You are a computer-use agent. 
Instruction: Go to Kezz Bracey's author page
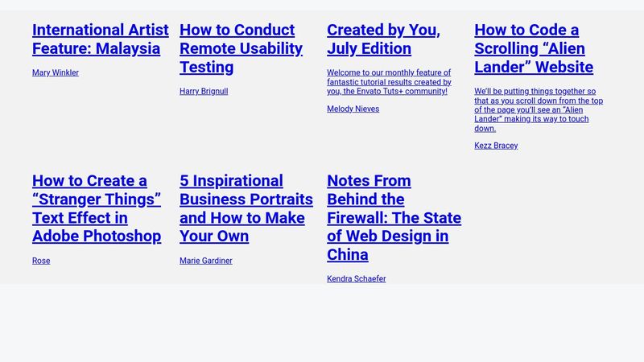(496, 146)
